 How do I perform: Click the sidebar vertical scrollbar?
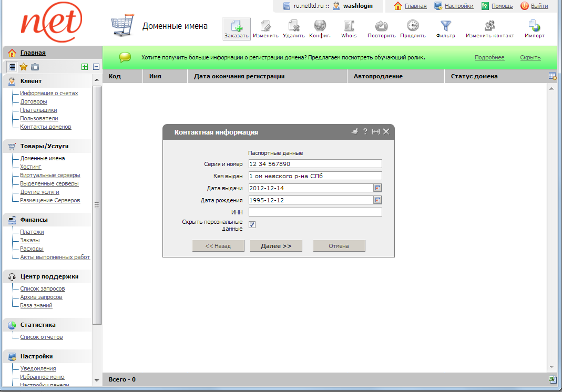(97, 205)
